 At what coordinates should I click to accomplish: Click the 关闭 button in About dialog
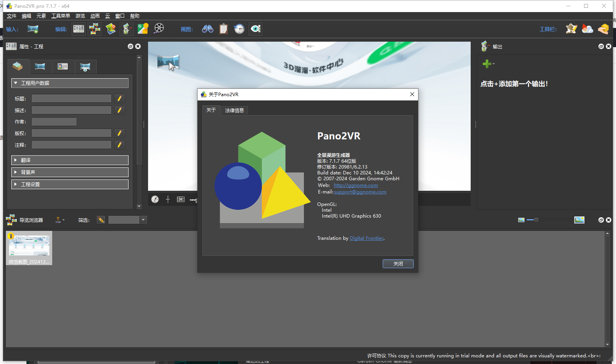[x=398, y=264]
